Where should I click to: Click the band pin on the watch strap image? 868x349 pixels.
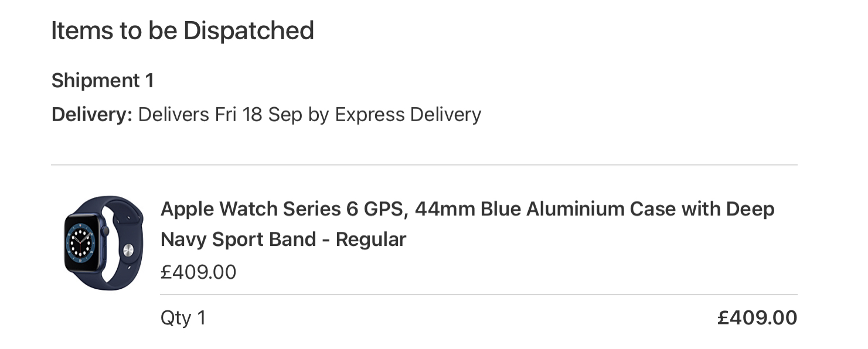pos(128,251)
